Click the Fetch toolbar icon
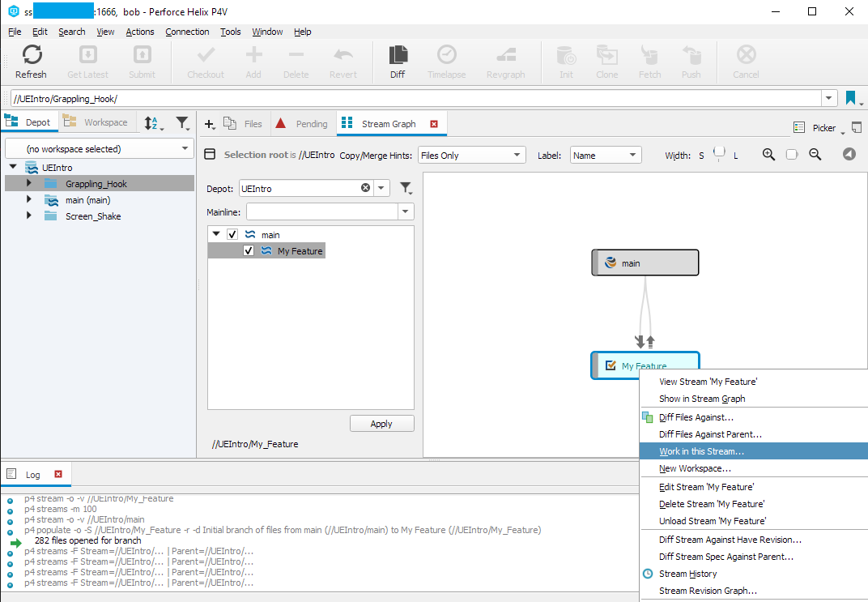The width and height of the screenshot is (868, 602). coord(650,61)
